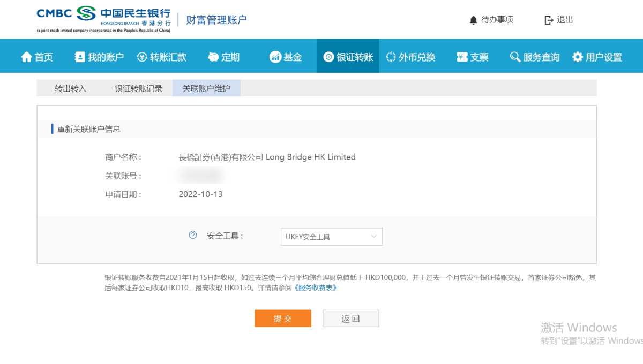Open the 支票 menu
The height and width of the screenshot is (364, 643).
[x=472, y=57]
